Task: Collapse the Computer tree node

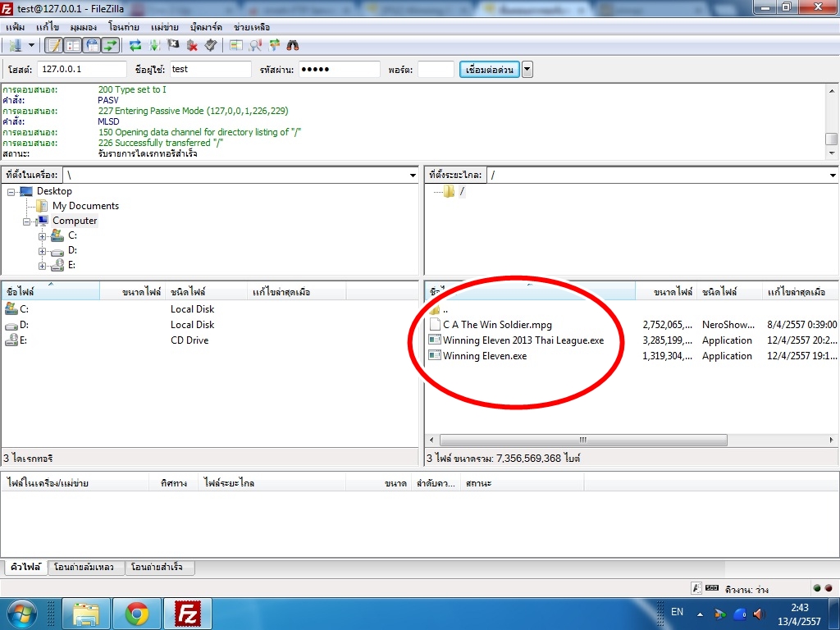Action: [x=26, y=221]
